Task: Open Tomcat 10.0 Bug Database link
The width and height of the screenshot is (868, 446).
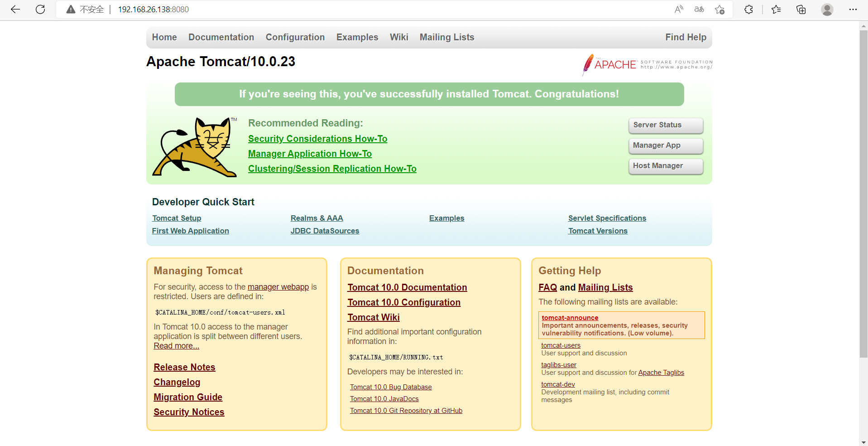Action: coord(391,387)
